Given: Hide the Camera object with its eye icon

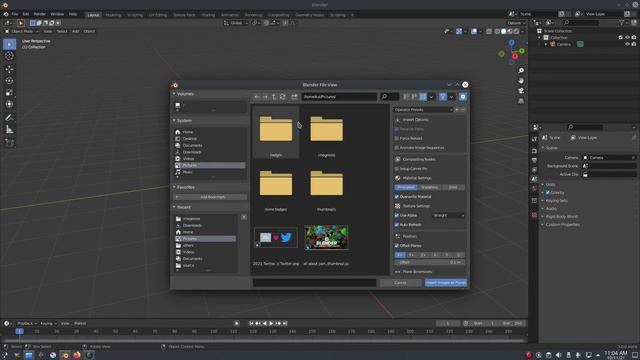Looking at the screenshot, I should (627, 44).
